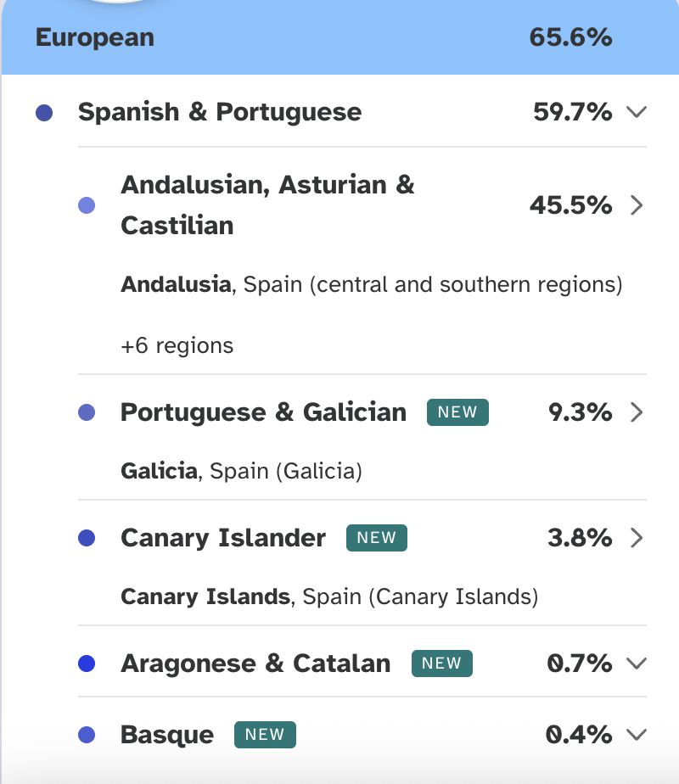
Task: Click the NEW badge by Aragonese & Catalan
Action: [x=441, y=664]
